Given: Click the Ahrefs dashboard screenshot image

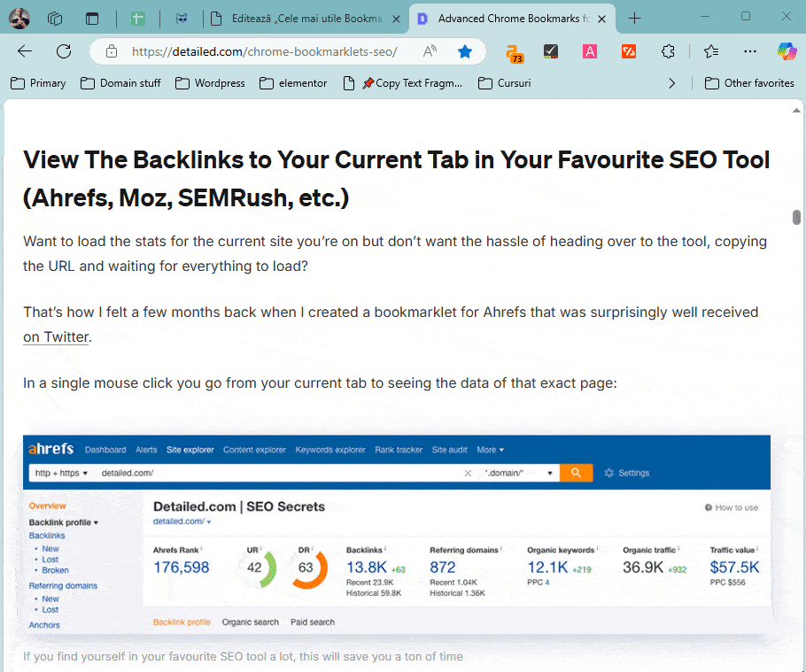Looking at the screenshot, I should pos(396,534).
